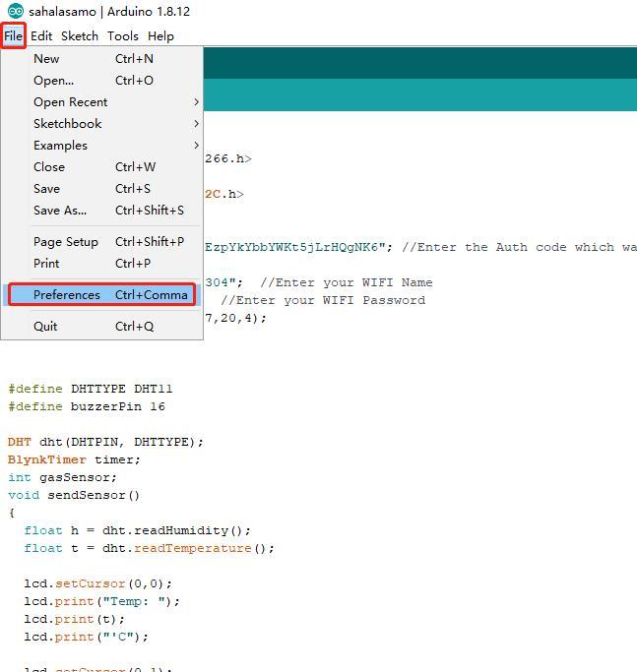637x672 pixels.
Task: Open the Help menu
Action: tap(160, 36)
